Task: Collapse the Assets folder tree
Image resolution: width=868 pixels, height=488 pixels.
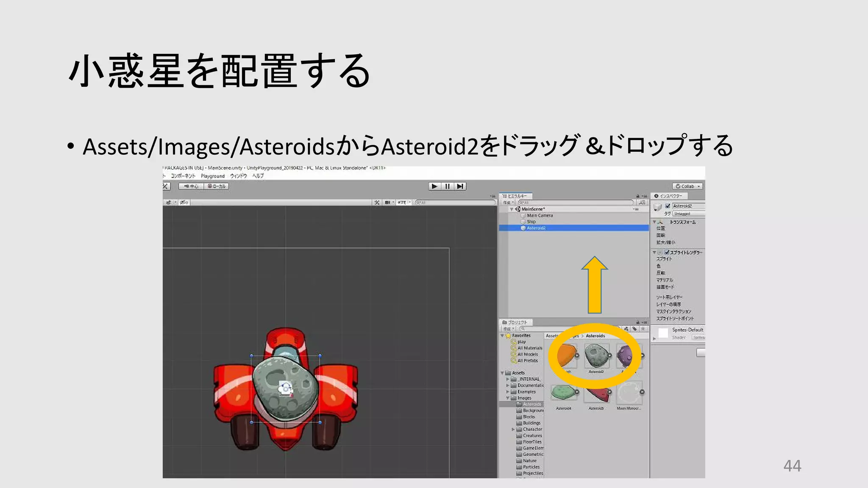Action: 502,373
